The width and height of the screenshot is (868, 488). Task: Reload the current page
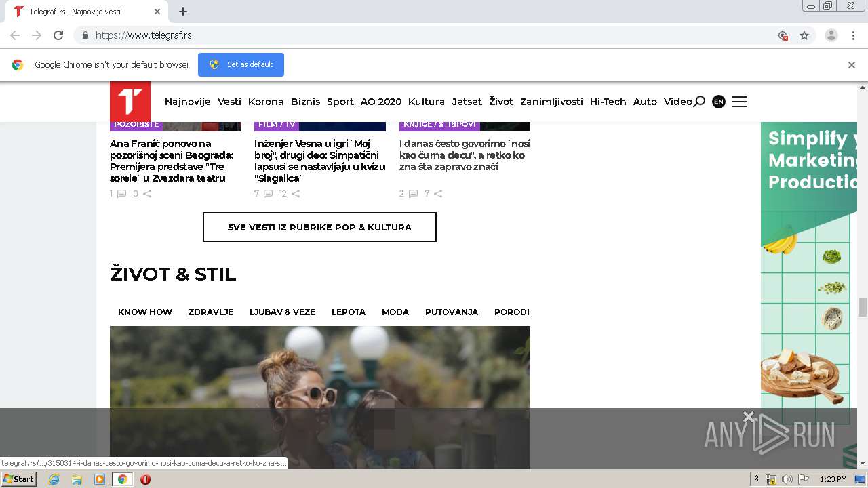(x=58, y=35)
